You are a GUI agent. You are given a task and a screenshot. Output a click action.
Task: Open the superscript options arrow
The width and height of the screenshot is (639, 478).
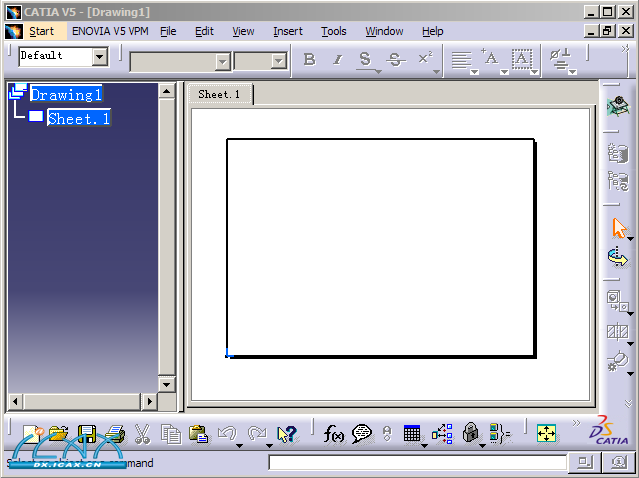pyautogui.click(x=436, y=72)
